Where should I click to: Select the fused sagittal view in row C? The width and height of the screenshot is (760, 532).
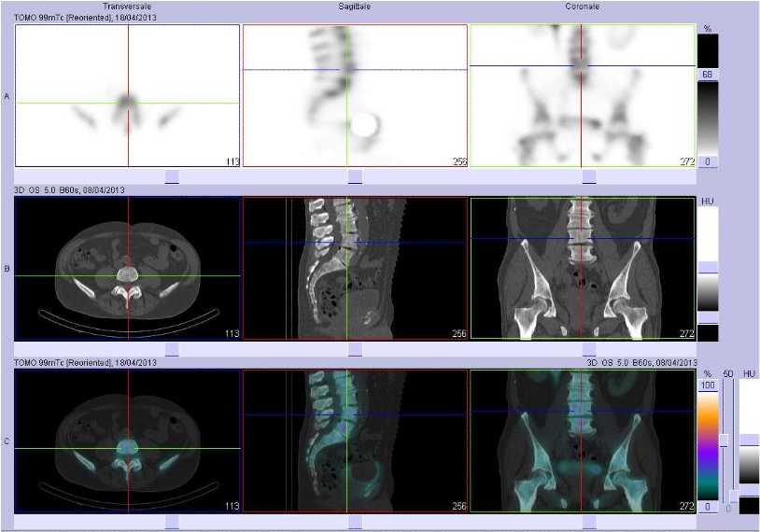pos(355,441)
